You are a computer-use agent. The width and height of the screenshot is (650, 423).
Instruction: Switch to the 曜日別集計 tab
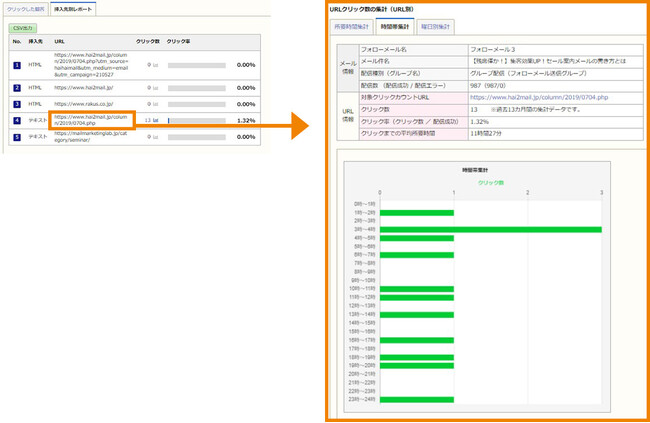(435, 27)
